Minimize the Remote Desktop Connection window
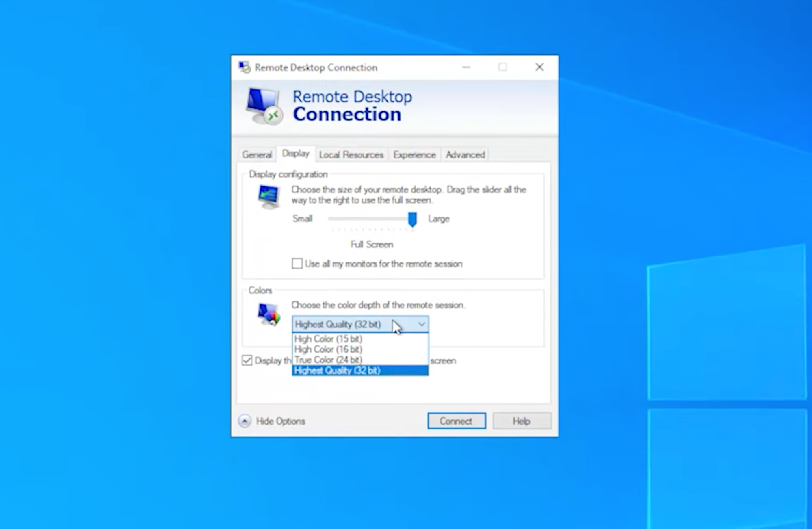This screenshot has width=812, height=529. point(466,67)
